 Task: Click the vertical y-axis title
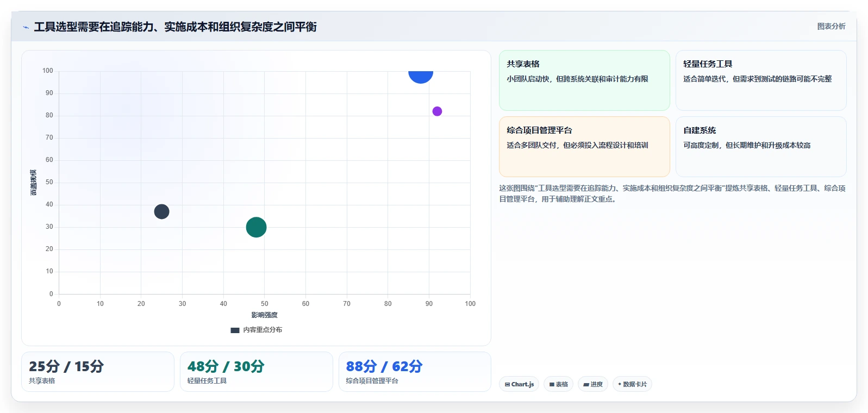[x=34, y=183]
